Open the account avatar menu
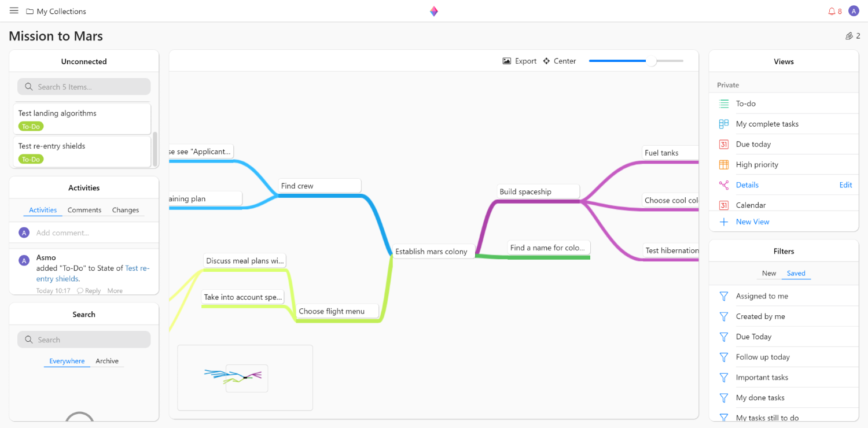 point(853,10)
